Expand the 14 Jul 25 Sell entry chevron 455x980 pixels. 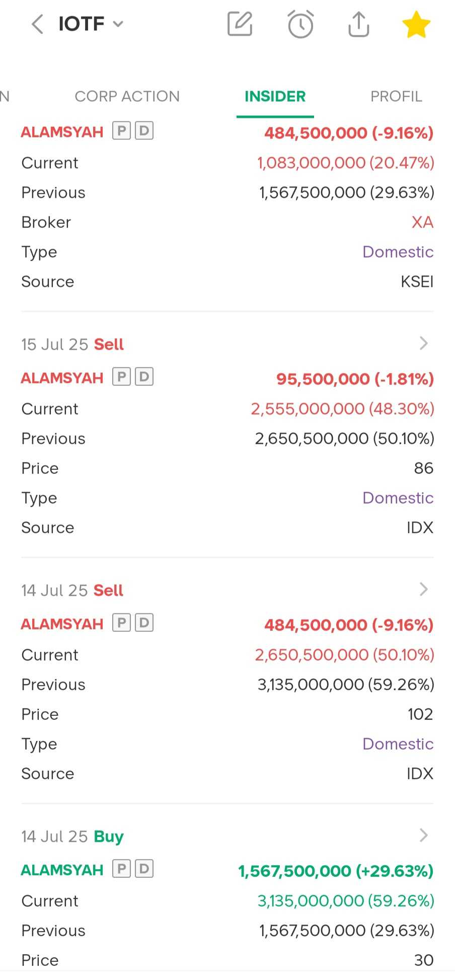[x=423, y=590]
